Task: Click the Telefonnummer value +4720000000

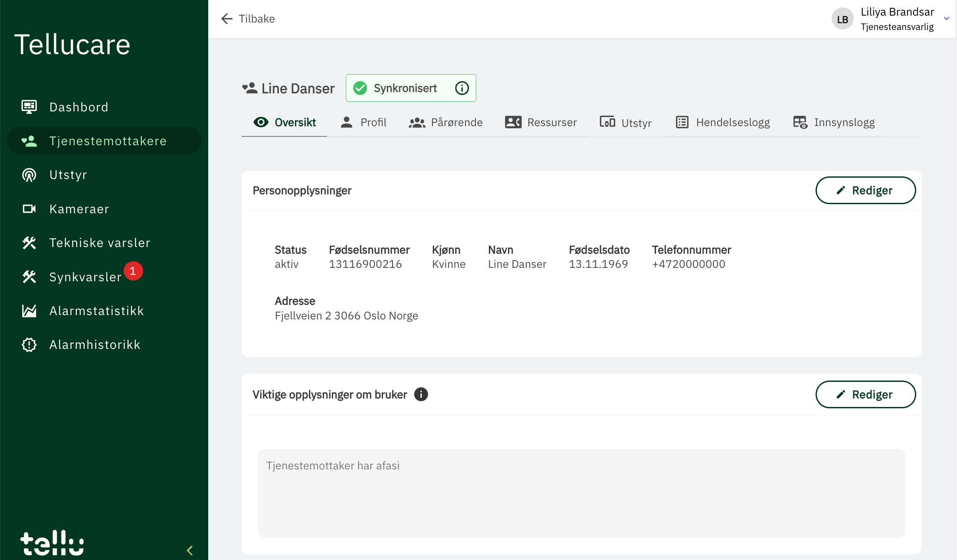Action: coord(688,264)
